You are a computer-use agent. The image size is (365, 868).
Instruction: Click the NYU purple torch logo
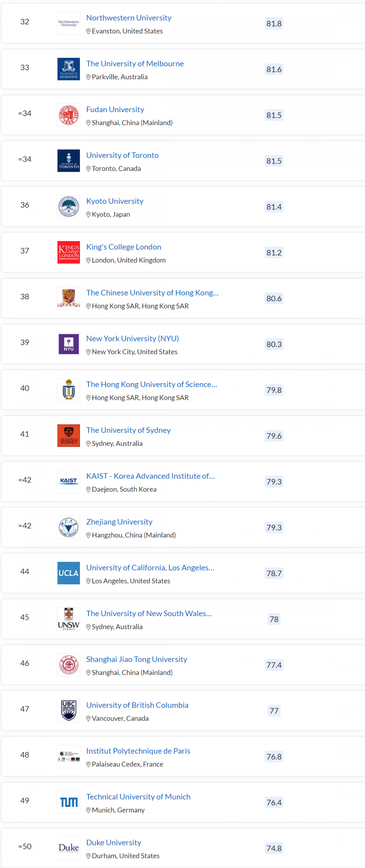[69, 344]
